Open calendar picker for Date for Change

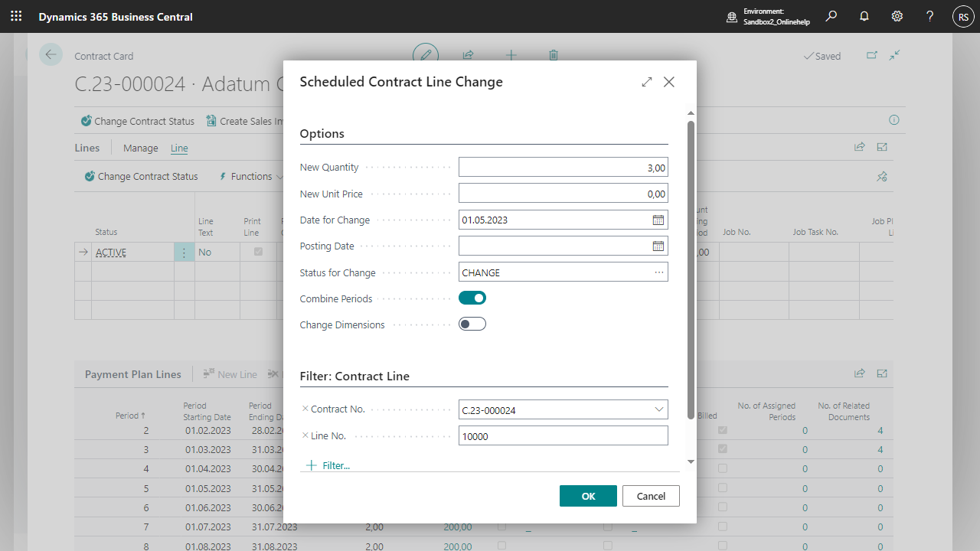(658, 220)
